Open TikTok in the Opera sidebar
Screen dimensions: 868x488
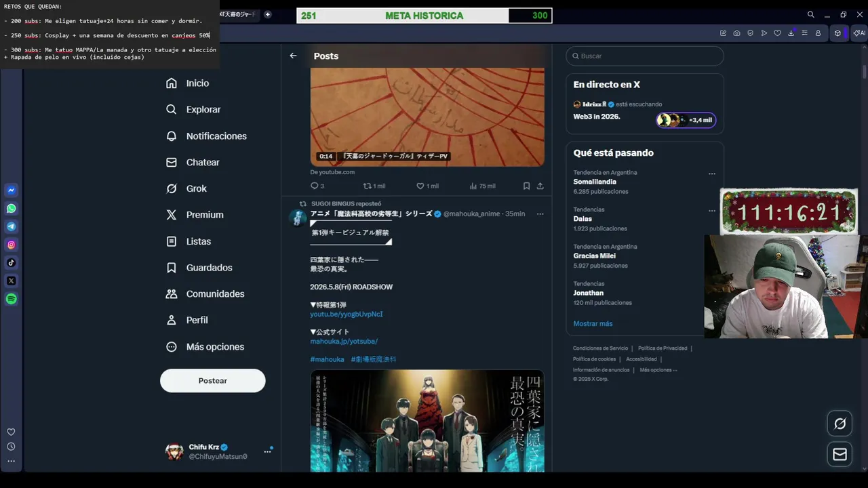pyautogui.click(x=12, y=263)
